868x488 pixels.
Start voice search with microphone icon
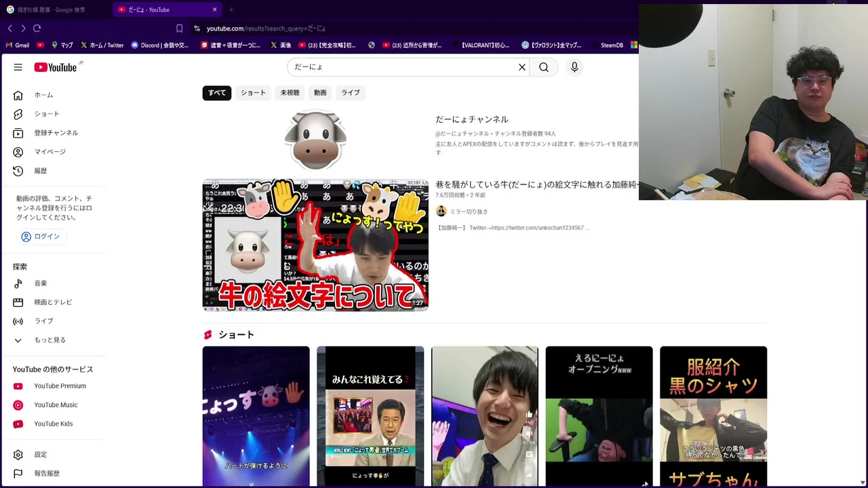(x=574, y=67)
